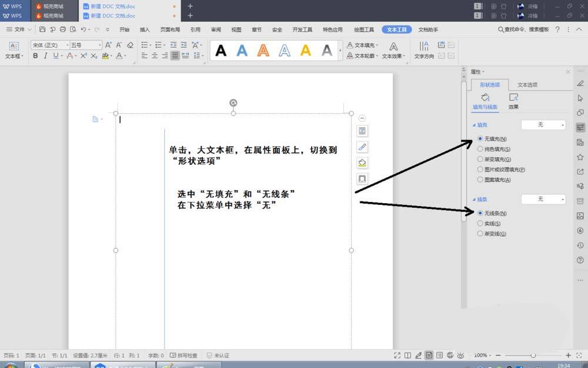The width and height of the screenshot is (588, 368).
Task: Select 实线 solid line option
Action: tap(480, 223)
